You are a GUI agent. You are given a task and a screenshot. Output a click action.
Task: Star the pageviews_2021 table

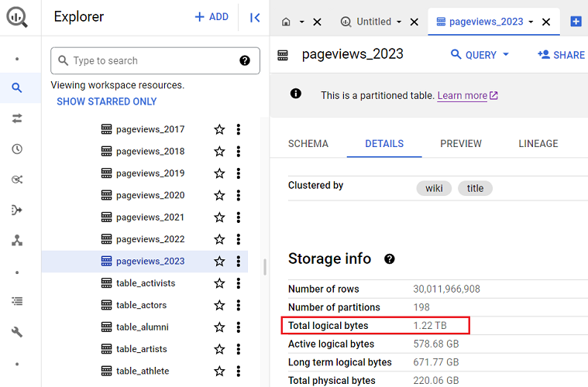219,217
